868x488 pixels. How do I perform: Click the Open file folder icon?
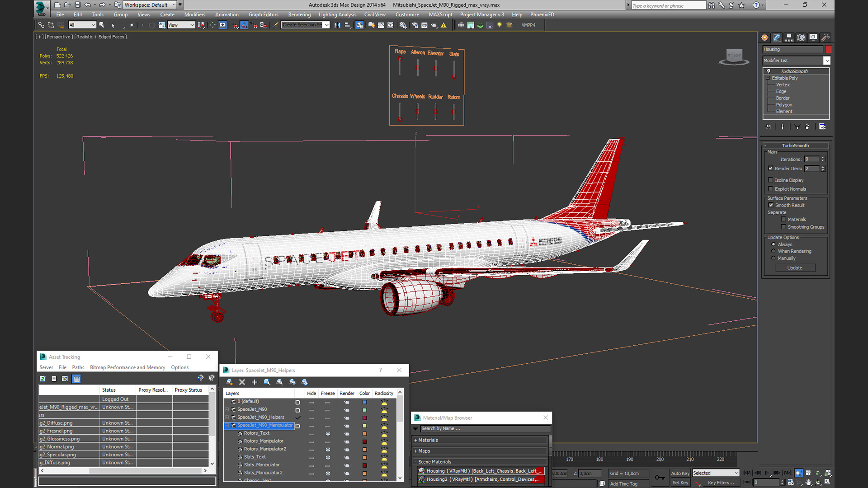pyautogui.click(x=67, y=5)
